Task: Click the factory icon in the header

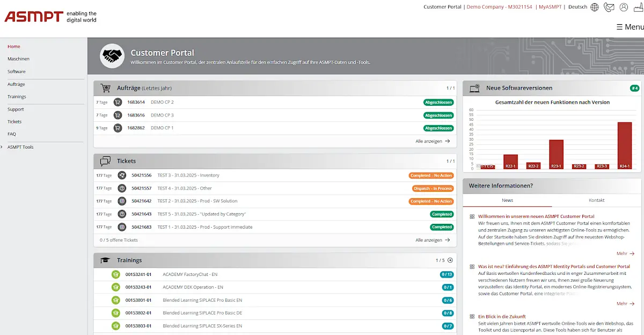Action: [x=638, y=7]
